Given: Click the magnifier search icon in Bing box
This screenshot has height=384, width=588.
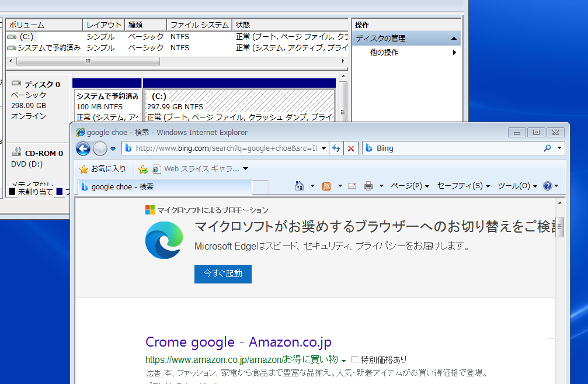Looking at the screenshot, I should pyautogui.click(x=548, y=148).
